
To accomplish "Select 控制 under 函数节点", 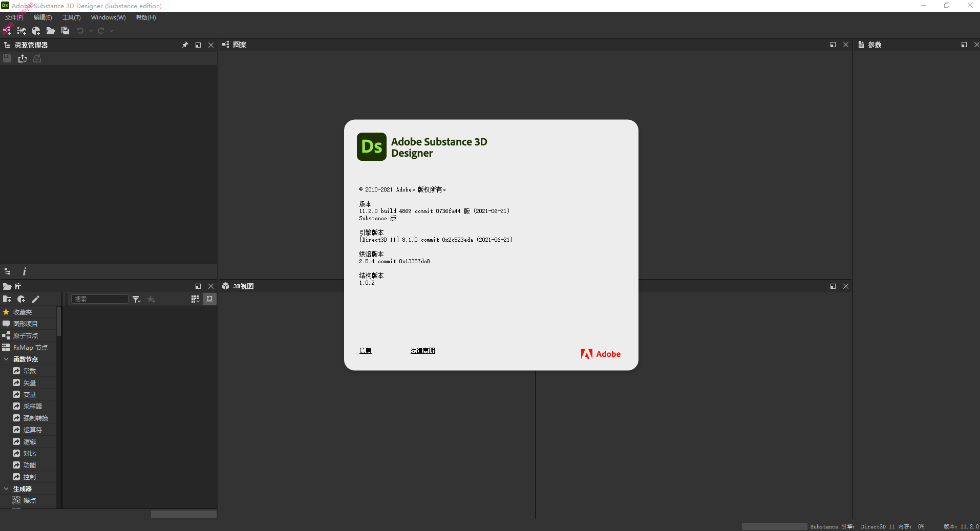I will pos(28,477).
